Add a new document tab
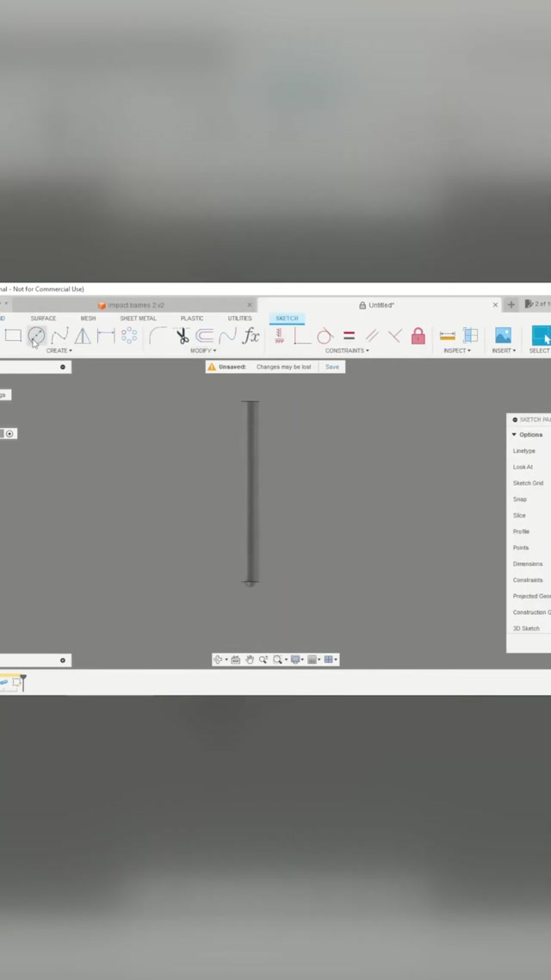Screen dimensions: 551x980 click(x=511, y=305)
